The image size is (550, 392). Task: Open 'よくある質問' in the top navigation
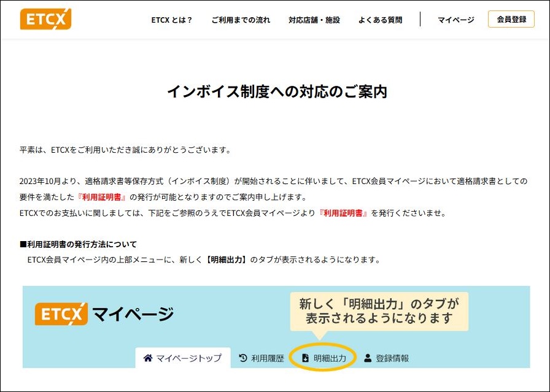click(x=380, y=20)
